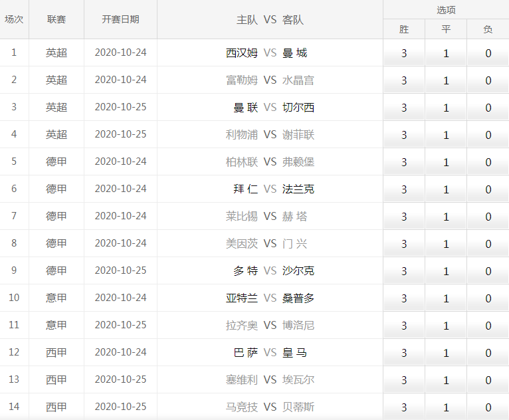
Task: Open the 柏林联 home team link
Action: 242,162
